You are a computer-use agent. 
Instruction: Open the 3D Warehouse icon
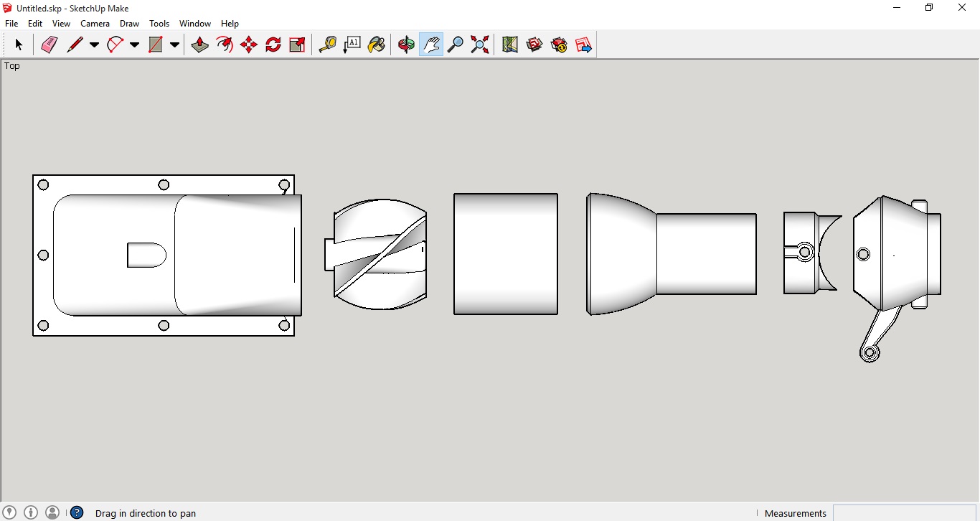pos(534,44)
